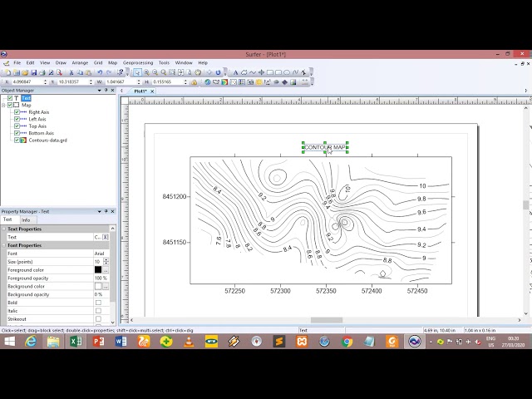
Task: Toggle visibility of the Text object
Action: pos(10,98)
